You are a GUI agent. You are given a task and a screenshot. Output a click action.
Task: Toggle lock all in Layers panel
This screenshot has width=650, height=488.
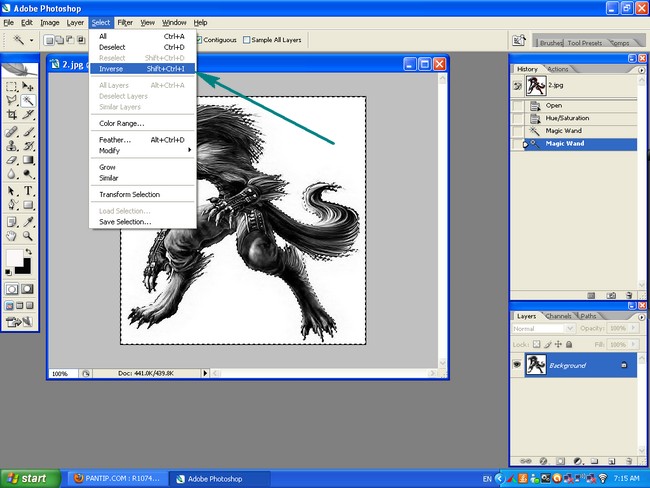point(569,344)
